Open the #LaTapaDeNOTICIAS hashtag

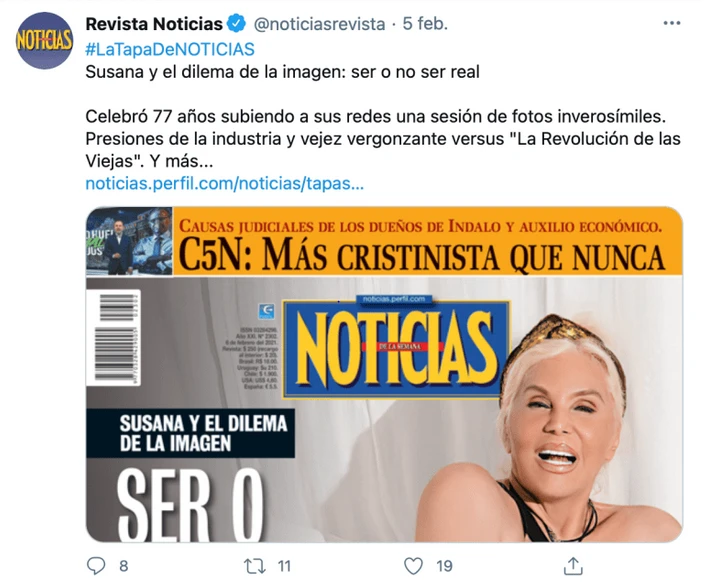(x=170, y=49)
